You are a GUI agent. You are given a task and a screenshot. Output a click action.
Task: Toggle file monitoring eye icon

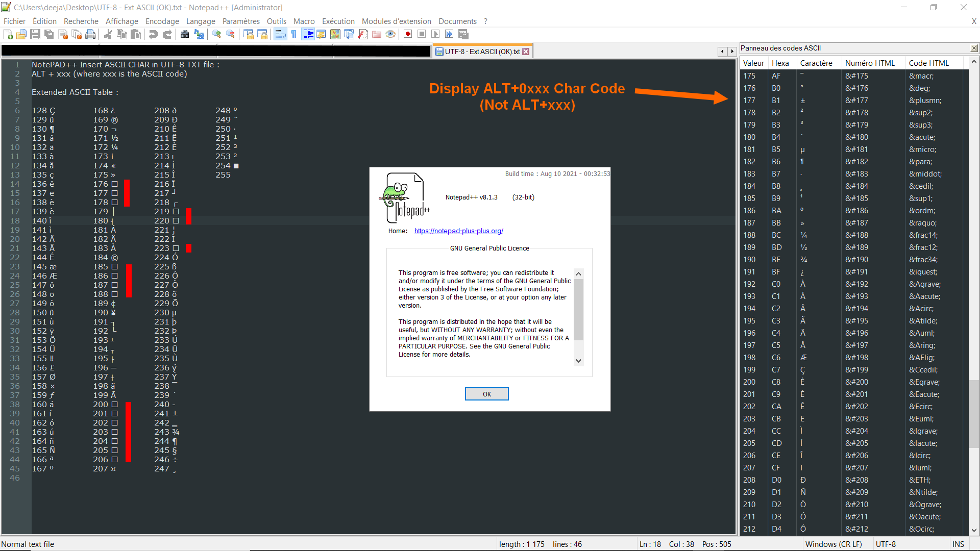tap(390, 34)
